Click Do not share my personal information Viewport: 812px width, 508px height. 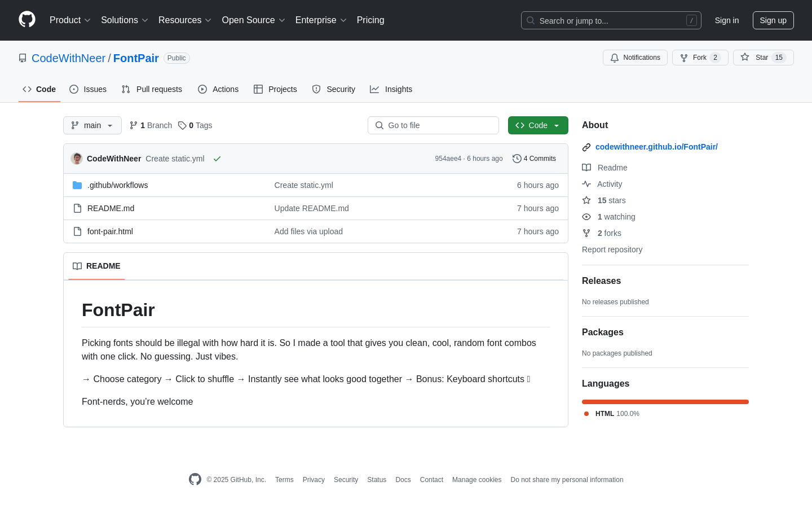(x=567, y=480)
